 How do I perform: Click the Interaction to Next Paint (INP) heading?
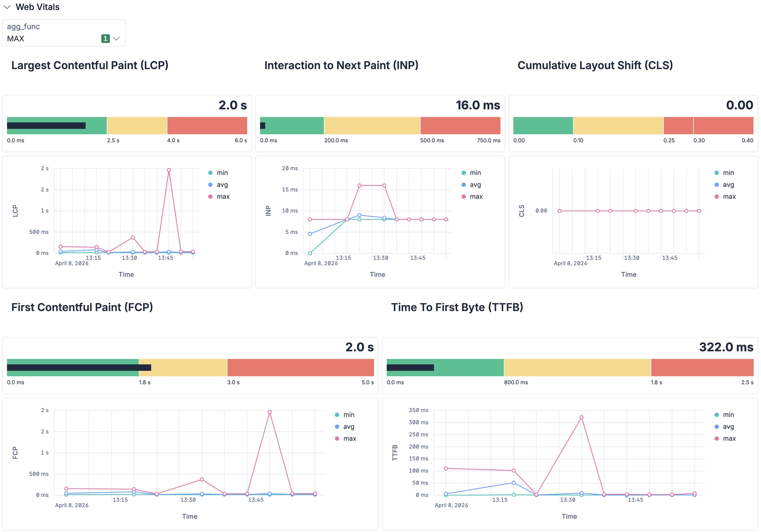coord(341,65)
